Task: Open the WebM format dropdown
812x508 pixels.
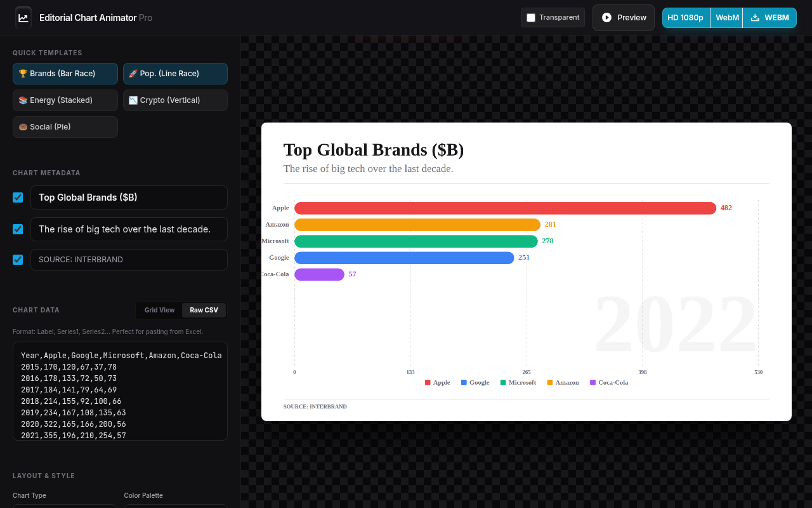Action: pyautogui.click(x=727, y=18)
